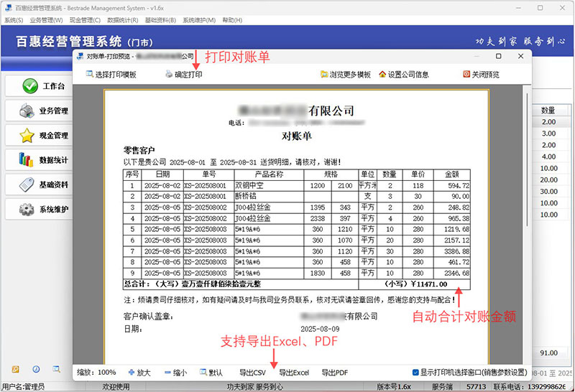Toggle 显示打印机选择窗口 checkbox

[415, 373]
